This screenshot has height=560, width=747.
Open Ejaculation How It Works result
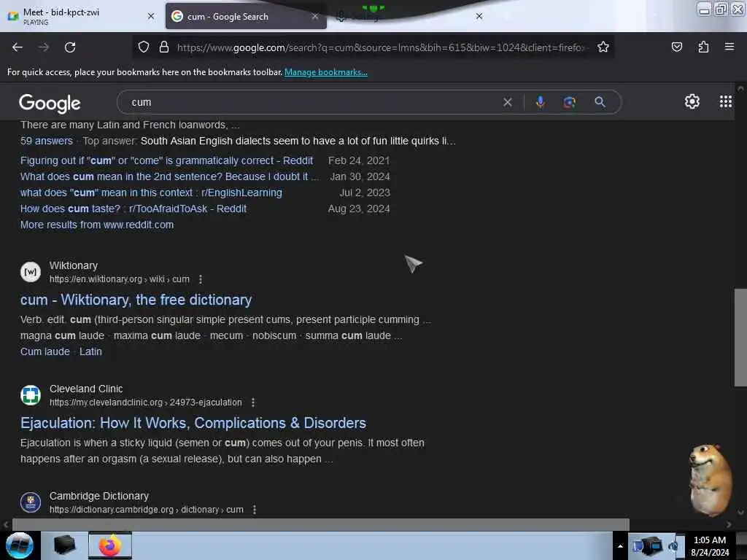tap(193, 423)
